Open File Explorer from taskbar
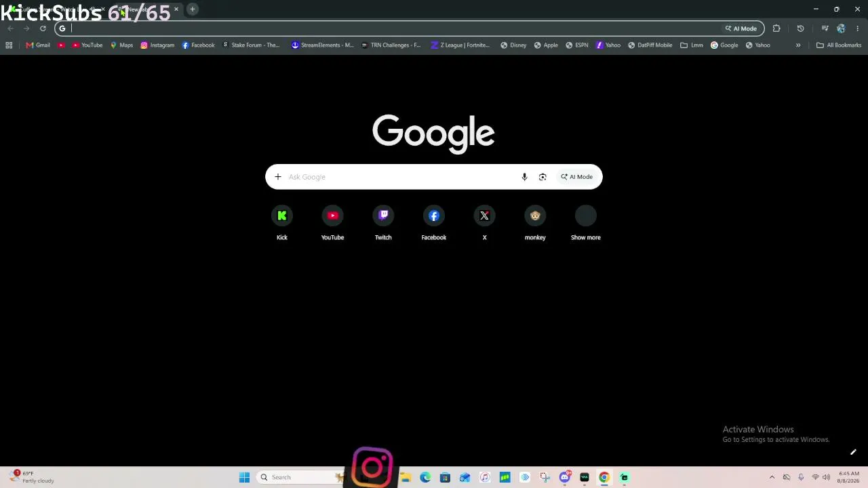This screenshot has height=488, width=868. tap(406, 477)
